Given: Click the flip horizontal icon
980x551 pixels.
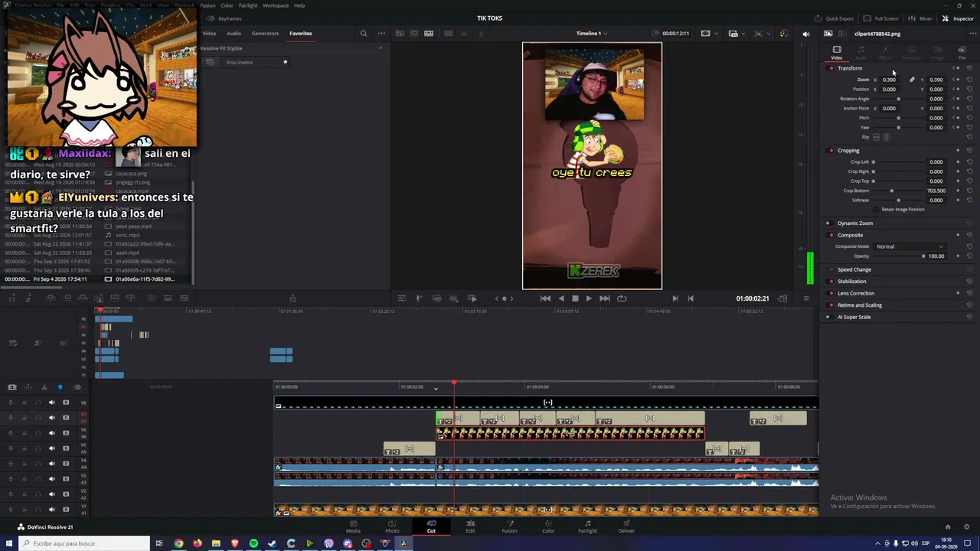Looking at the screenshot, I should (877, 137).
